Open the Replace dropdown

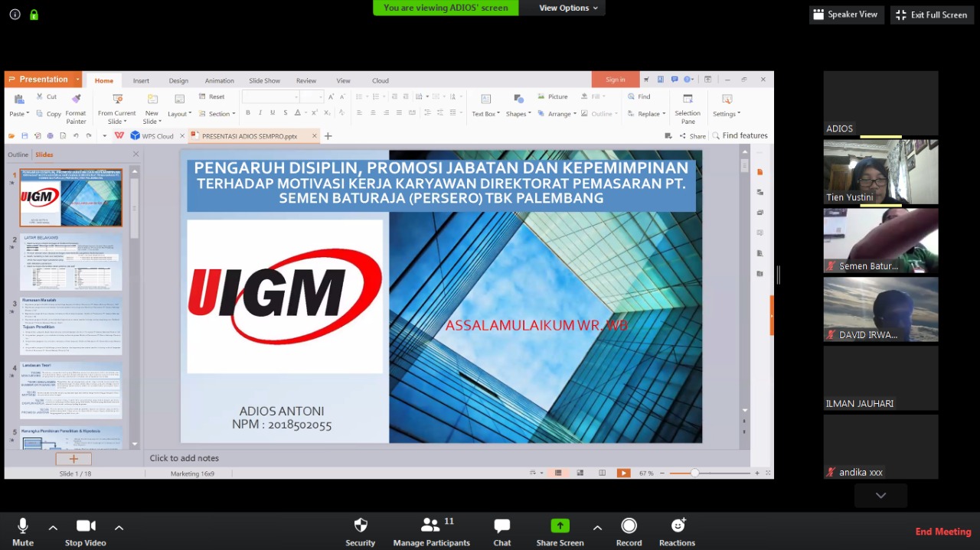tap(646, 114)
